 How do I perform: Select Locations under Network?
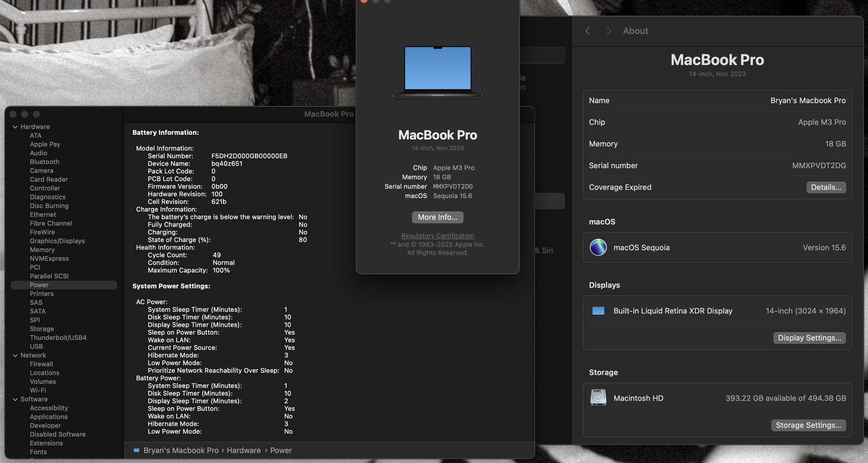click(44, 373)
